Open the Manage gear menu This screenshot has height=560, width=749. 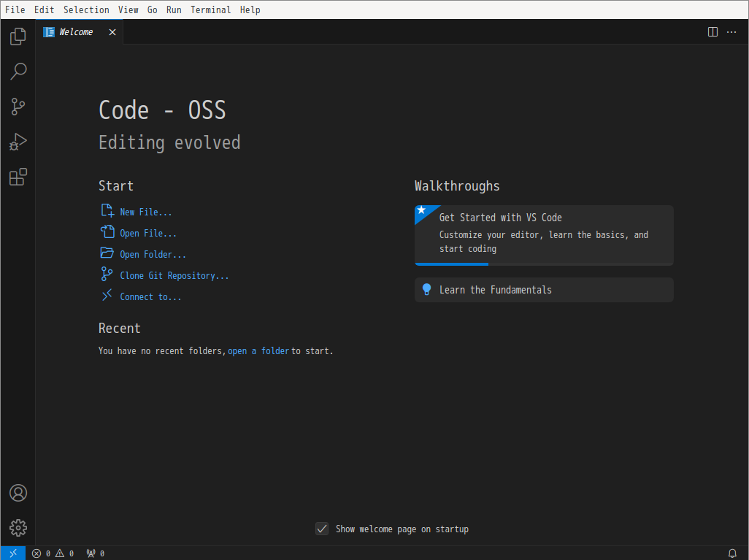pyautogui.click(x=18, y=528)
